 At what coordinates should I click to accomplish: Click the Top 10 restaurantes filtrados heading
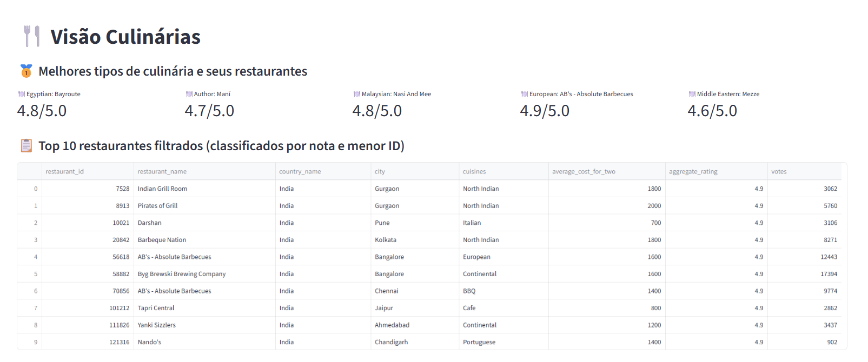(x=222, y=146)
